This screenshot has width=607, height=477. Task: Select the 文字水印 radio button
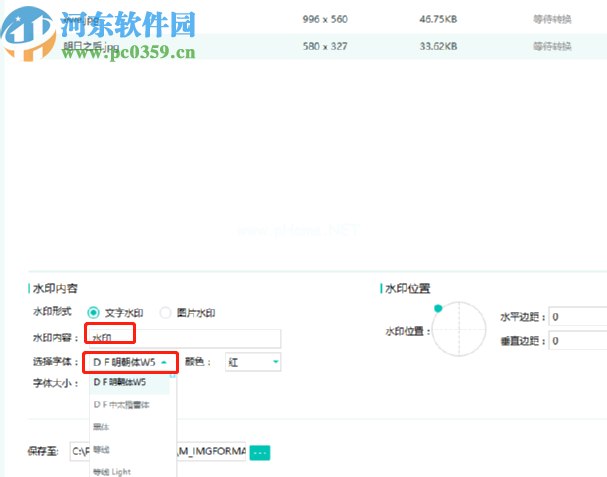click(93, 312)
